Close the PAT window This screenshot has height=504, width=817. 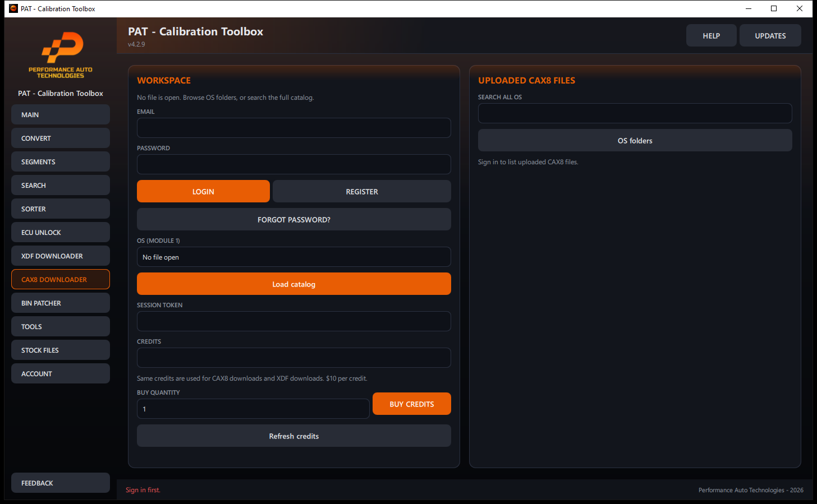800,8
